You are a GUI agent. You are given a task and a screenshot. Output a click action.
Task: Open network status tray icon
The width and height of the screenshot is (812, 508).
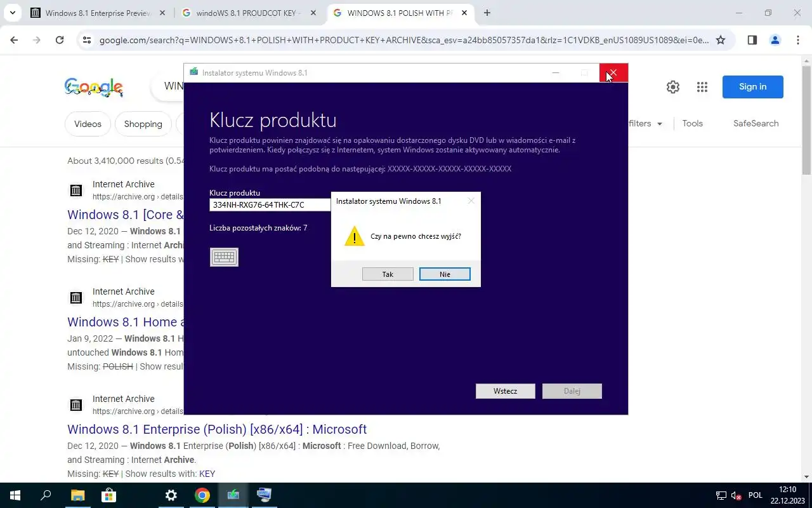721,496
